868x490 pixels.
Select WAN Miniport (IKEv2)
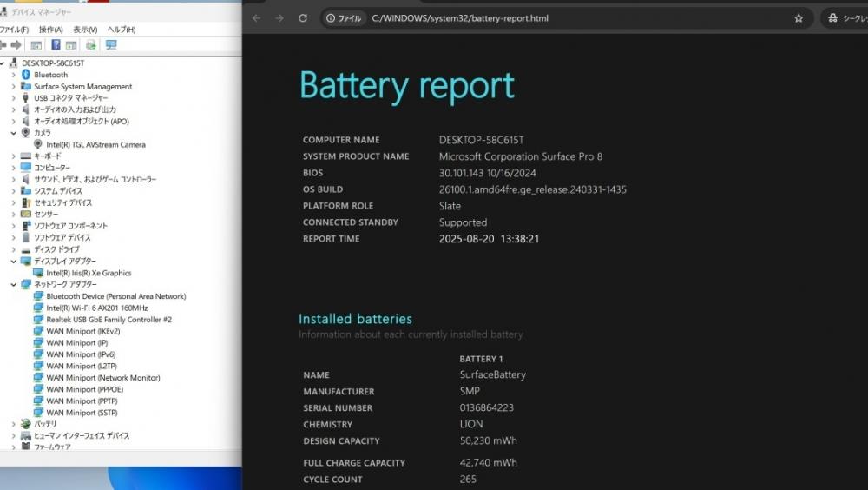83,332
